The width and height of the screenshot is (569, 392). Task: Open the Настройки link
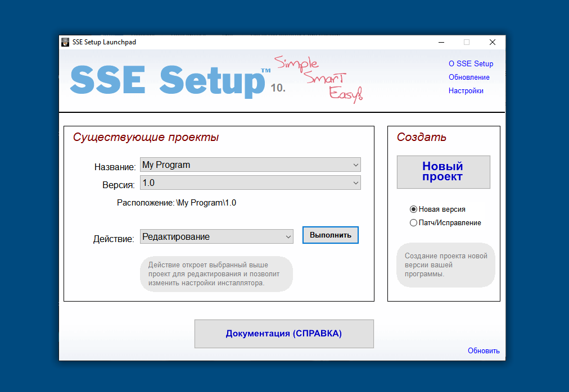click(466, 90)
